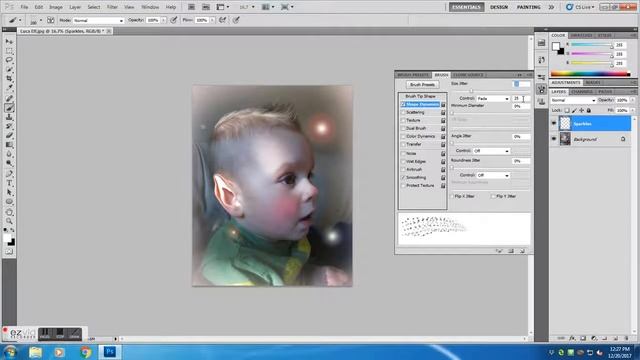Toggle Quick Mask mode icon
Viewport: 640px width, 360px height.
point(9,252)
